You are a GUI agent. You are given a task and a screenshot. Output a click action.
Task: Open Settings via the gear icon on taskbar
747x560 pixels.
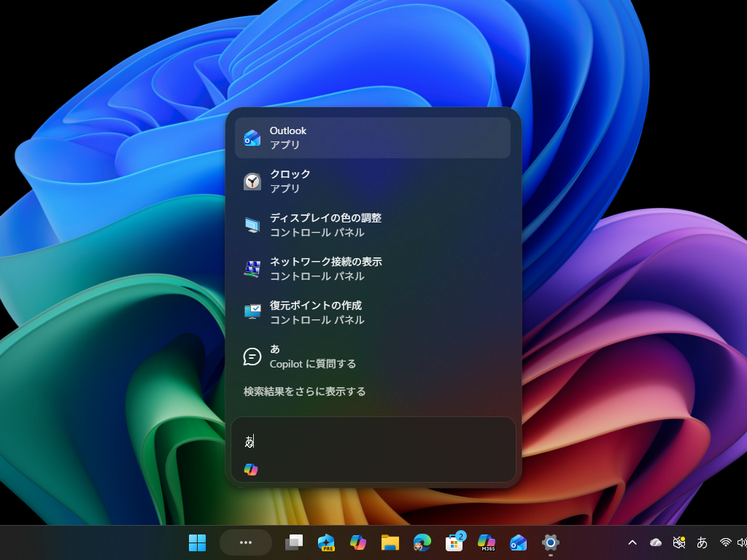pos(549,542)
